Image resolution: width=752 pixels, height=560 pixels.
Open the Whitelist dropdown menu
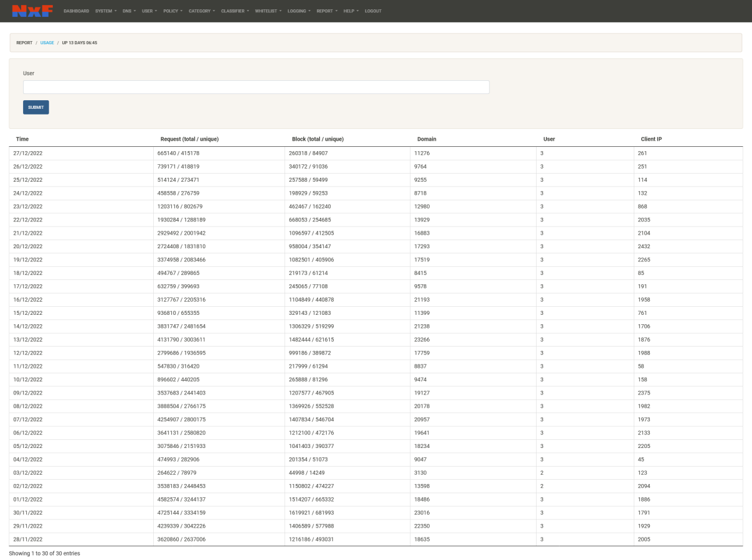(x=268, y=11)
